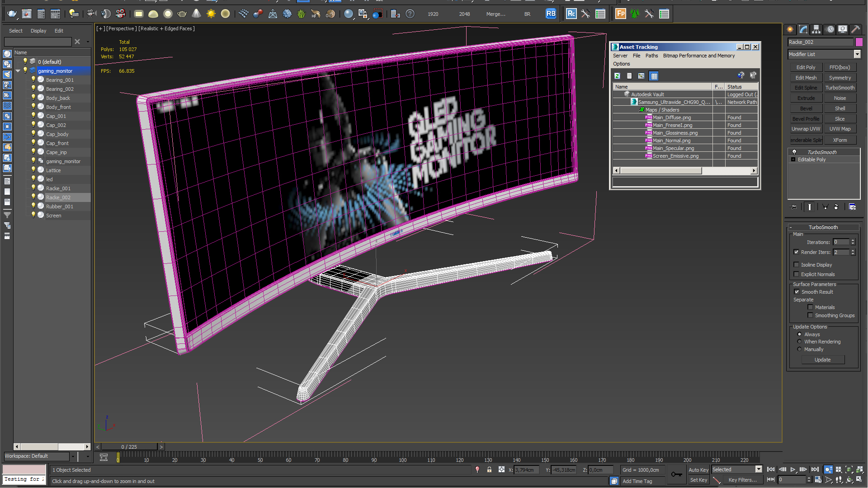Click the red camera toolbar icon
This screenshot has width=868, height=488.
120,14
